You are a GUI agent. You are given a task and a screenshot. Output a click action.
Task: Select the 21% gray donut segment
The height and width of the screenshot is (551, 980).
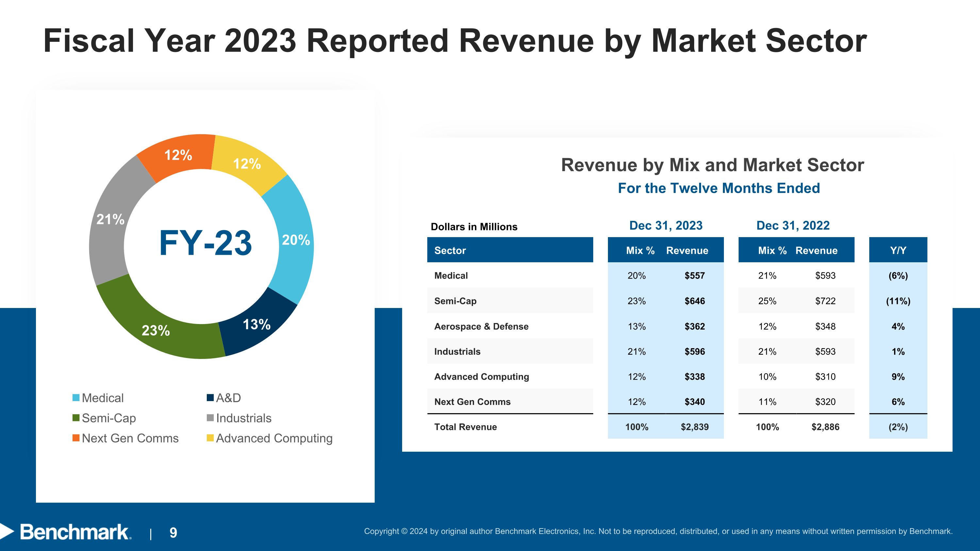[x=110, y=219]
